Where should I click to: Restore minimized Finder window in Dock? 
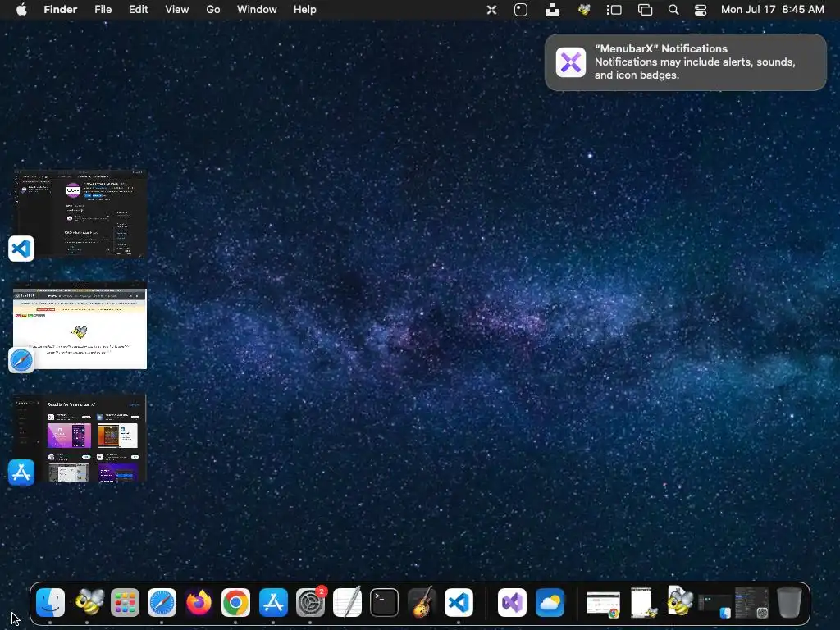pyautogui.click(x=714, y=606)
